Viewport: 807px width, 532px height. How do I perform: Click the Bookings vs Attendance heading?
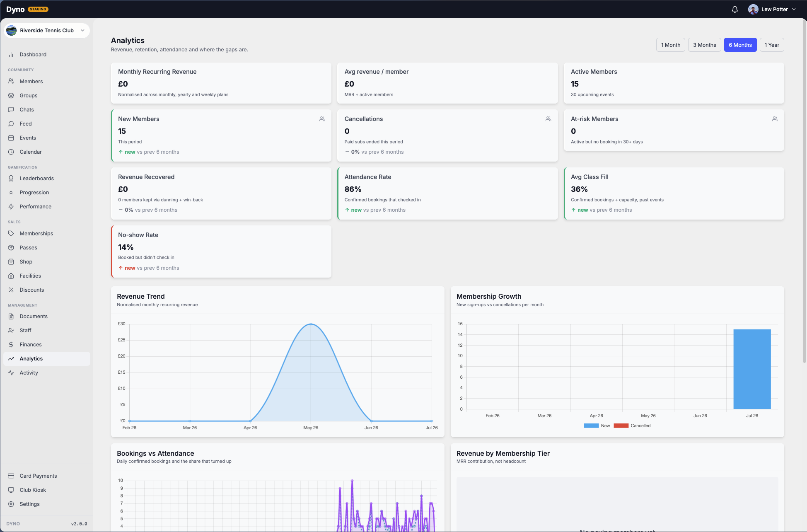click(155, 454)
